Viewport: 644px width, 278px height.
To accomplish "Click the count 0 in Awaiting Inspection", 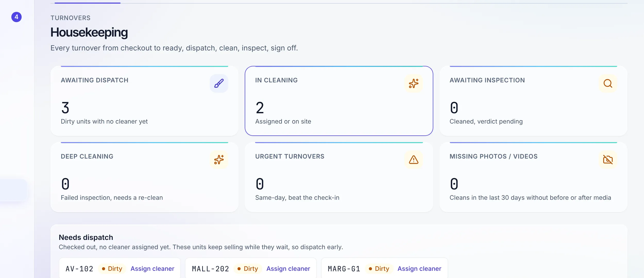I will (454, 108).
